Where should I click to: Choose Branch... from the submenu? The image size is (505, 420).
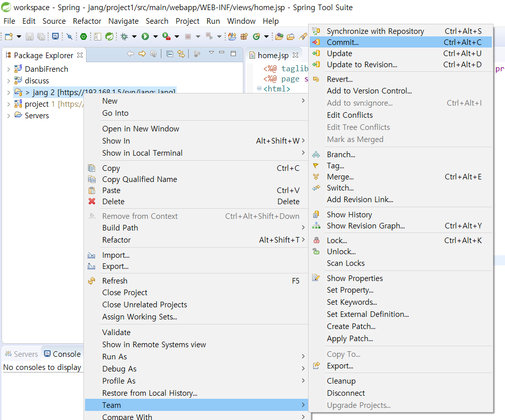(401, 154)
